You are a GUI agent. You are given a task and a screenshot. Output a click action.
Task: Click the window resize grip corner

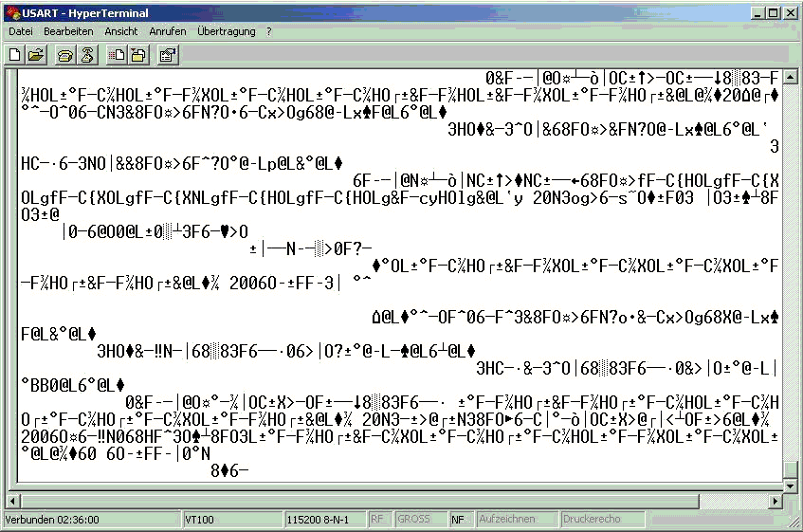(794, 522)
